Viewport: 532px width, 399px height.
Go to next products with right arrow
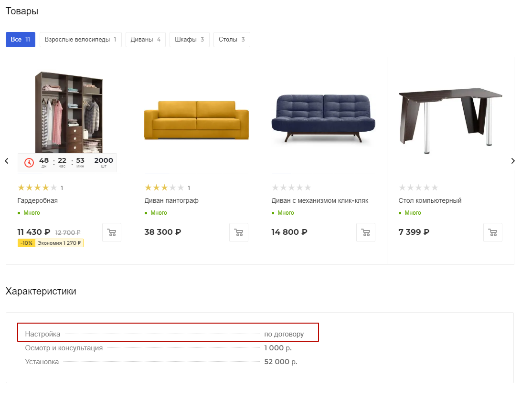tap(513, 161)
